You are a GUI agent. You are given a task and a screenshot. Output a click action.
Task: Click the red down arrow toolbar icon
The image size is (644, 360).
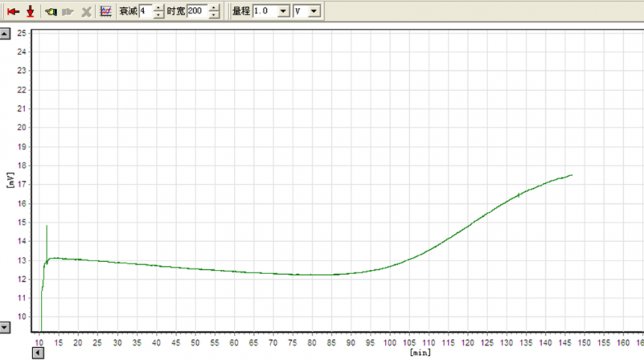[x=30, y=11]
